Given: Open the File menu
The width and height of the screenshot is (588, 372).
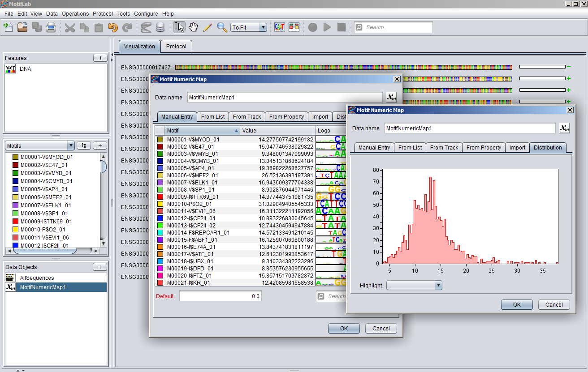Looking at the screenshot, I should point(9,14).
